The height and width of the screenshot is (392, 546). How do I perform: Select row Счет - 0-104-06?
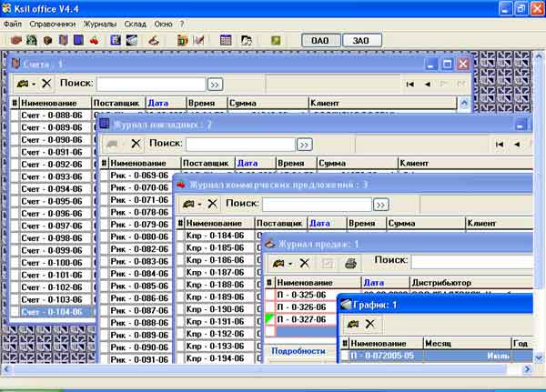54,311
